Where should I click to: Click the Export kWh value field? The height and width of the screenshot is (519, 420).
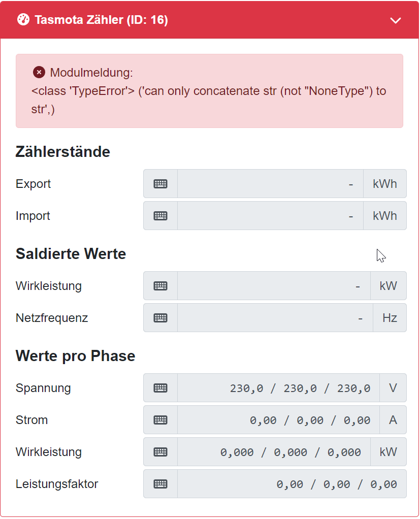(270, 184)
